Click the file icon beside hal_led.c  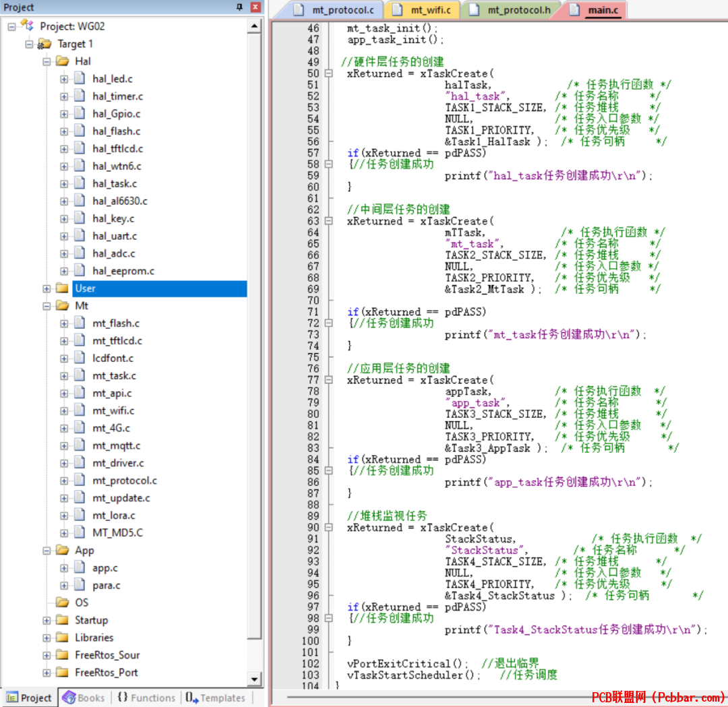(80, 78)
